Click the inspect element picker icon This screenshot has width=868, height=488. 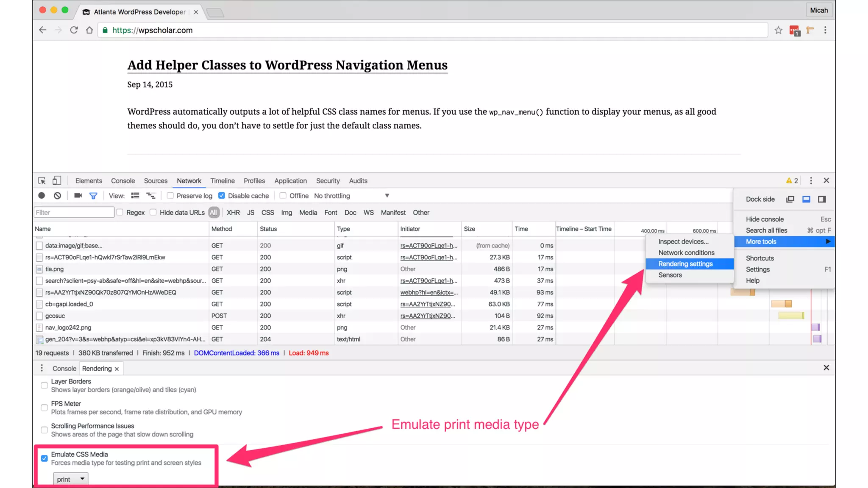42,181
